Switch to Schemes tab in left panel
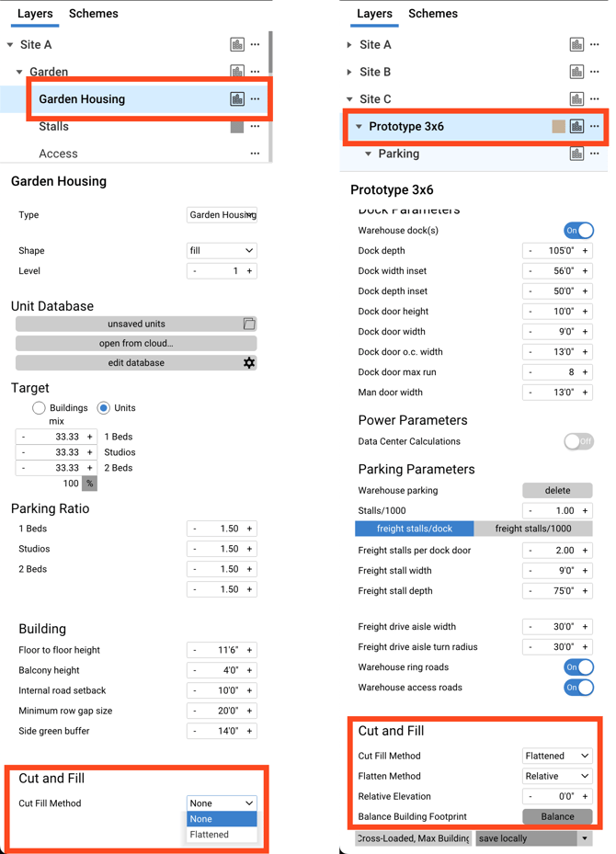Viewport: 616px width, 854px height. (93, 14)
